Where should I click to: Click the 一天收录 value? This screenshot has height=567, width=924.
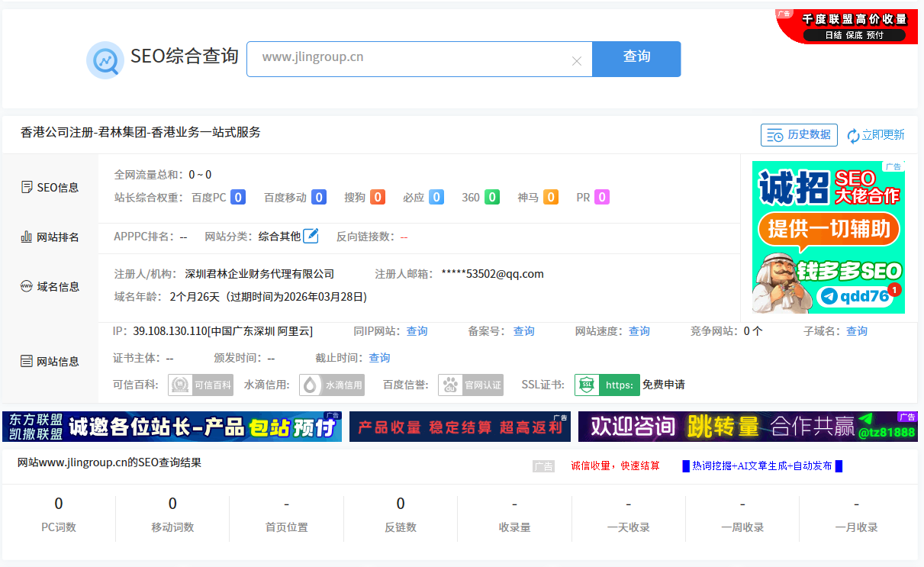coord(628,504)
